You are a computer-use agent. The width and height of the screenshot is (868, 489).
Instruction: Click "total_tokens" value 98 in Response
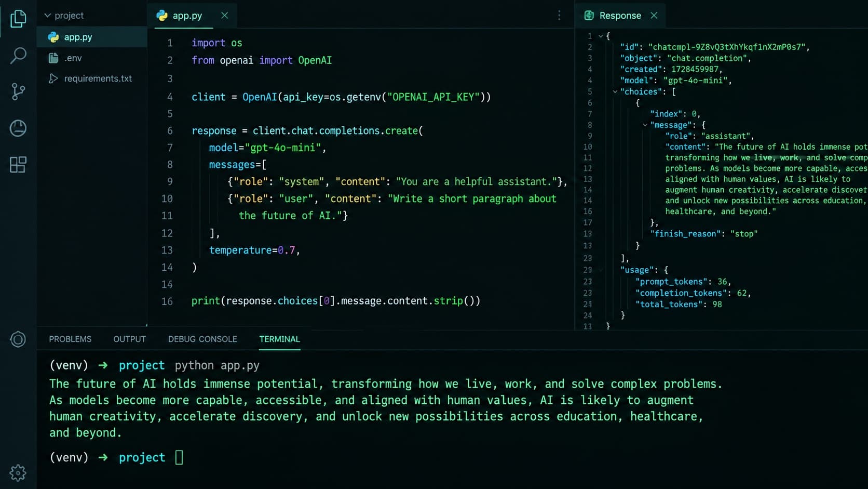tap(717, 305)
